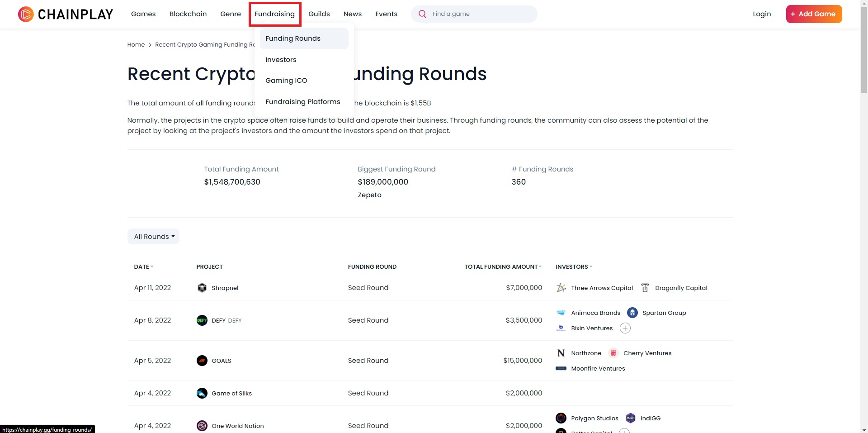The image size is (868, 433).
Task: Open the Genre menu
Action: pyautogui.click(x=231, y=14)
